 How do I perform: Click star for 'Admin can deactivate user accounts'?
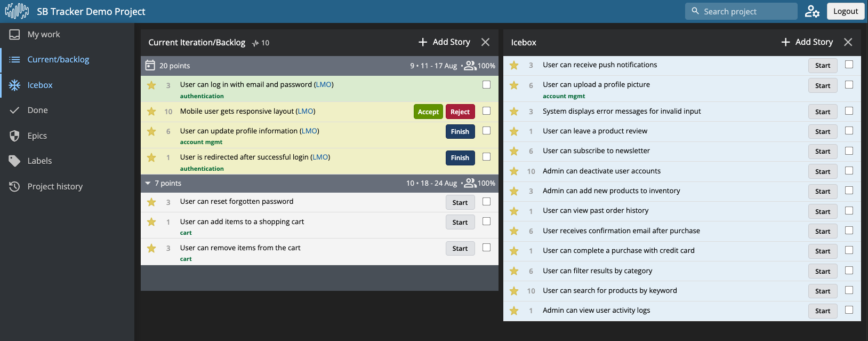point(514,171)
